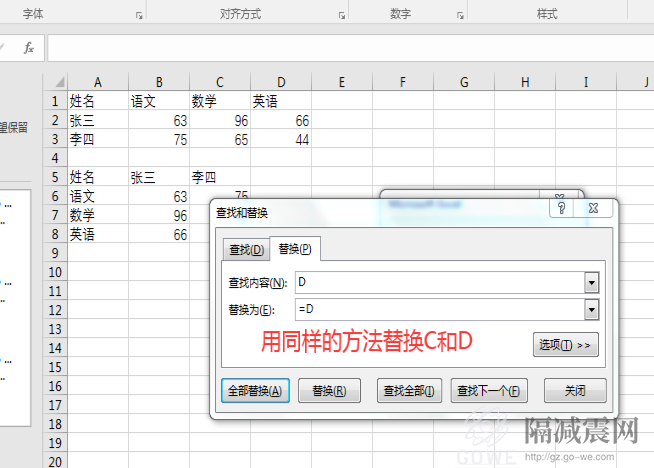Switch to the 查找(D) tab
The height and width of the screenshot is (468, 654).
click(247, 250)
